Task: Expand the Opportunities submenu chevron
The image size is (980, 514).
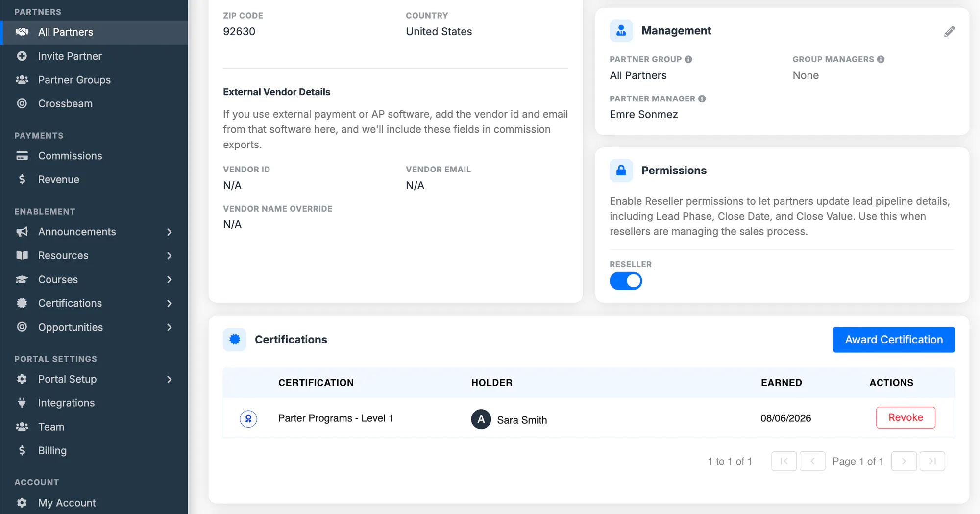Action: click(170, 327)
